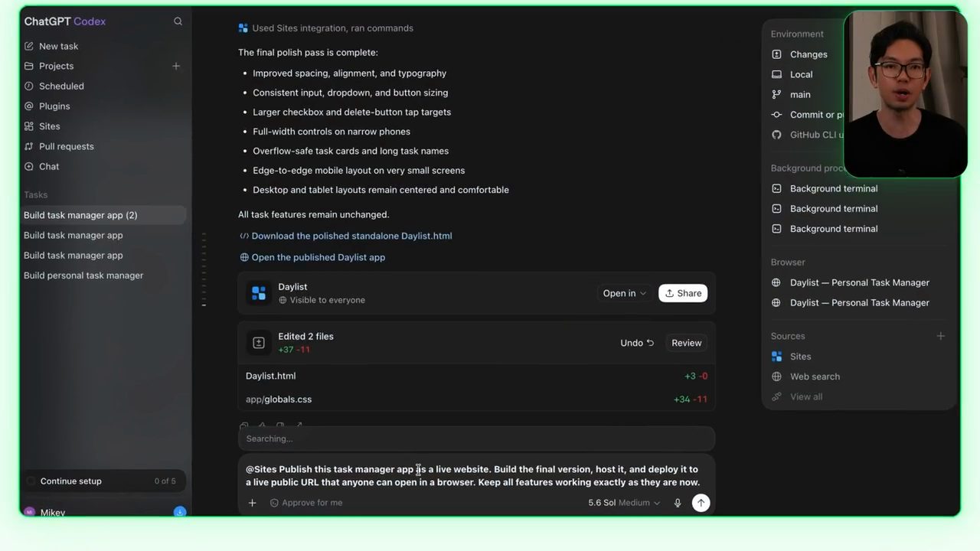980x551 pixels.
Task: Click the microphone dictation icon
Action: pyautogui.click(x=678, y=503)
